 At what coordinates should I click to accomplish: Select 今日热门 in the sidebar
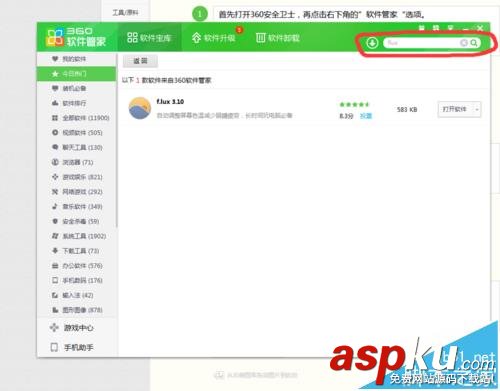(x=76, y=74)
